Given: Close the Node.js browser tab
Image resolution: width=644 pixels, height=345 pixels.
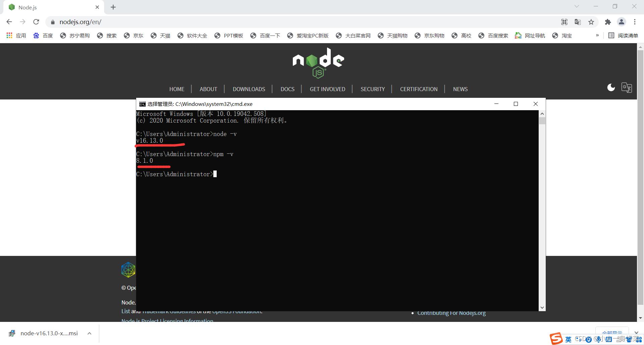Looking at the screenshot, I should 97,7.
